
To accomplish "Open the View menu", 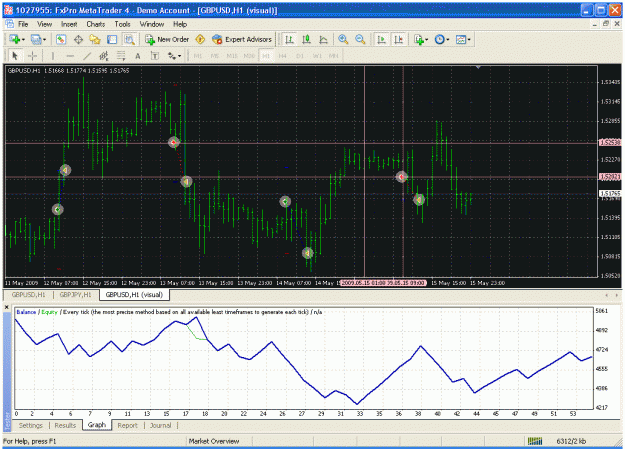I will coord(45,24).
